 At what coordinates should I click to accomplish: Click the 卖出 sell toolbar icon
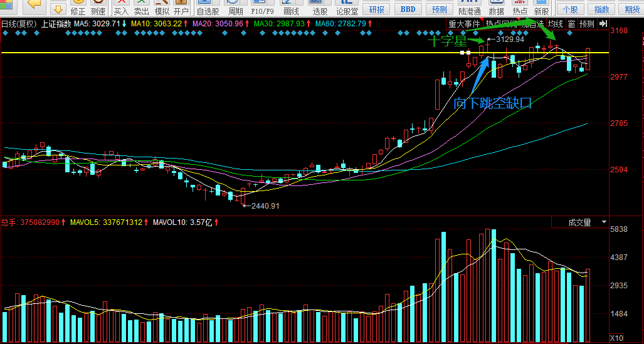point(141,8)
